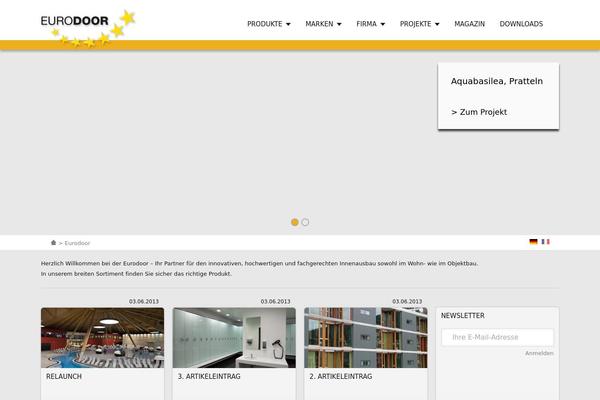
Task: Click the Relaunch pool thumbnail
Action: click(x=103, y=338)
